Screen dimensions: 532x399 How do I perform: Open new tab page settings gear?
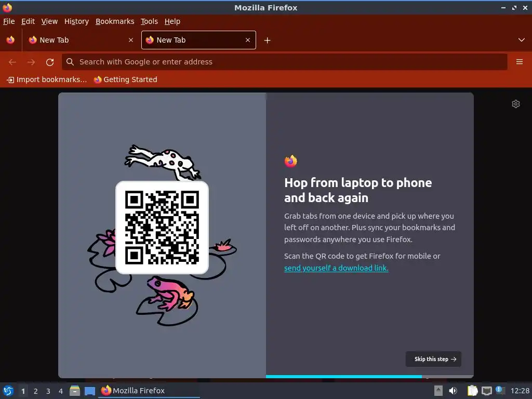pos(516,104)
